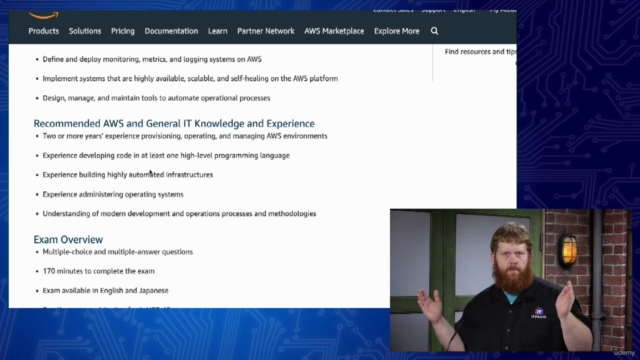Click 'Experience building highly automated infrastructures' text
This screenshot has width=640, height=360.
[128, 175]
